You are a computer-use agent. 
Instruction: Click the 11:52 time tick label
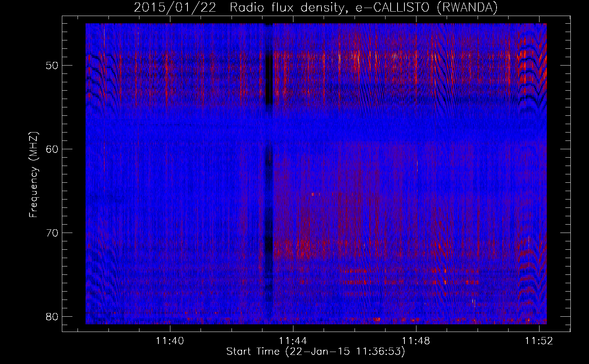[539, 341]
